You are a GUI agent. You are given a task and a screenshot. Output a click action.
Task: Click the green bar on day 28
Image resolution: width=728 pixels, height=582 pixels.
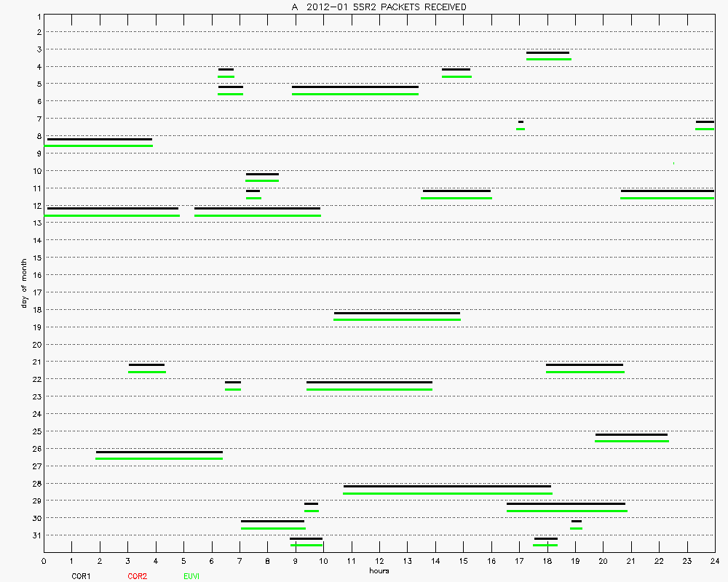tap(448, 493)
